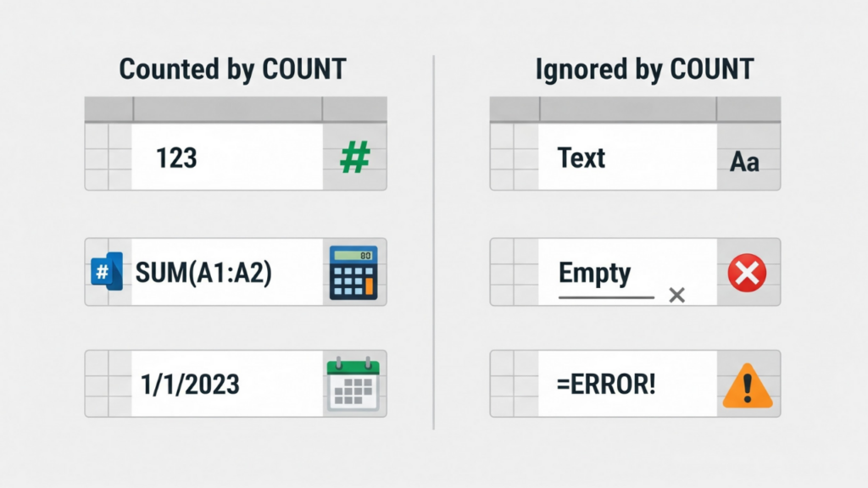Select the SUM(A1:A2) formula cell
Viewport: 868px width, 488px height.
pos(226,272)
